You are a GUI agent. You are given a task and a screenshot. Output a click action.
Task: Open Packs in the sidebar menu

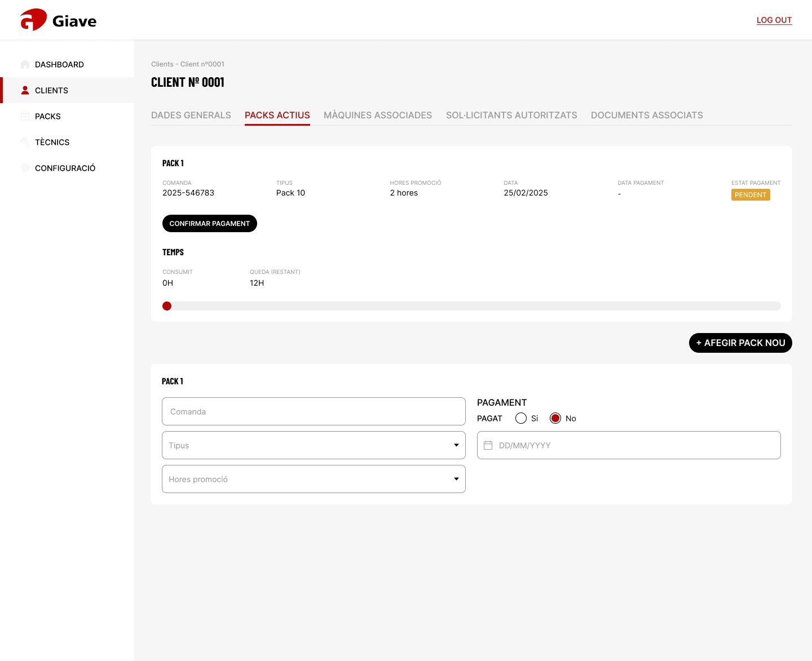[x=67, y=116]
